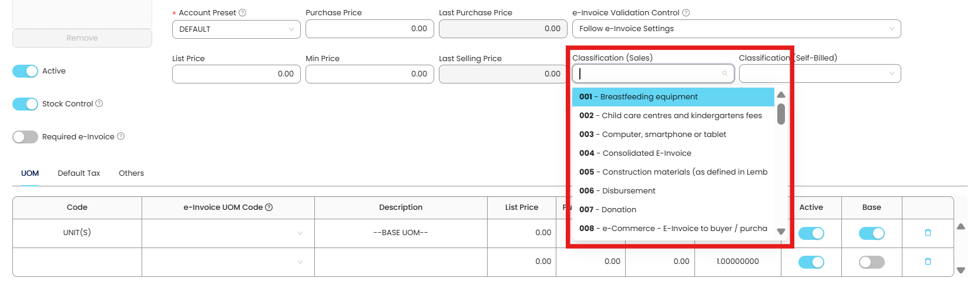
Task: Disable the Stock Control toggle
Action: [x=25, y=104]
